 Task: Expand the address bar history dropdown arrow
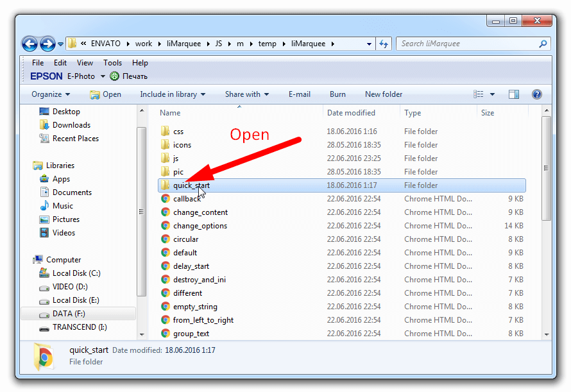point(369,44)
